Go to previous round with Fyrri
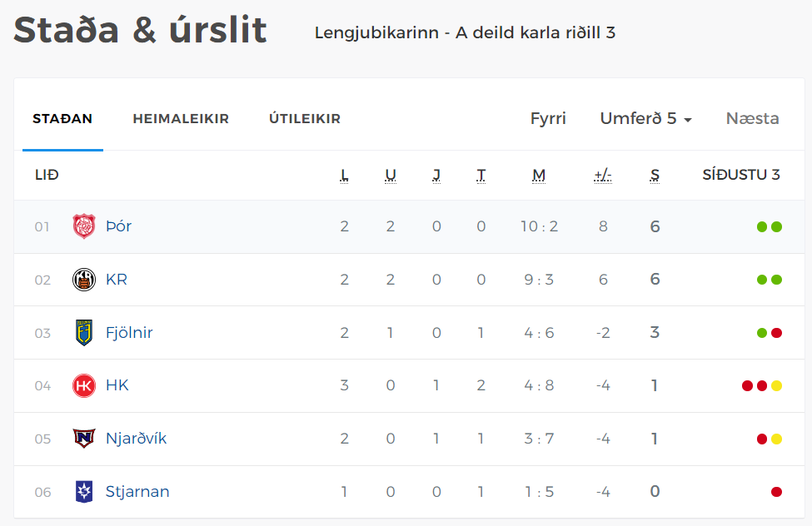Screen dimensions: 812x526 click(548, 118)
